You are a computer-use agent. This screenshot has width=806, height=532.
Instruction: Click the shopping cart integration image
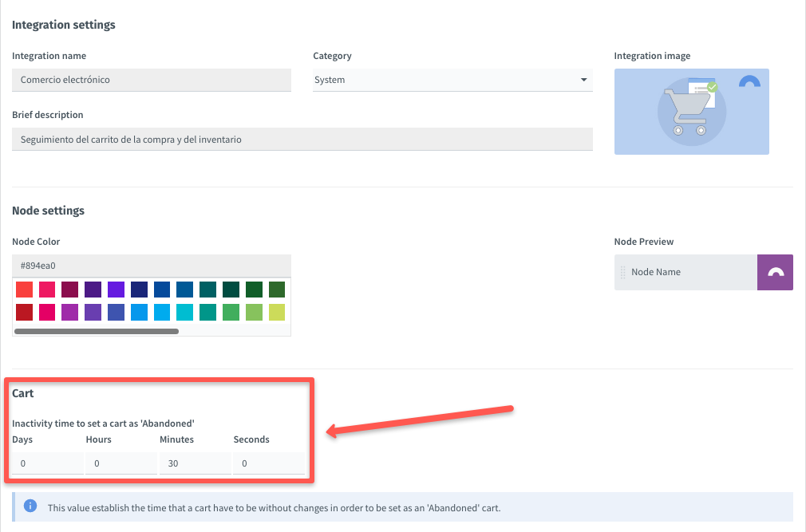(691, 112)
